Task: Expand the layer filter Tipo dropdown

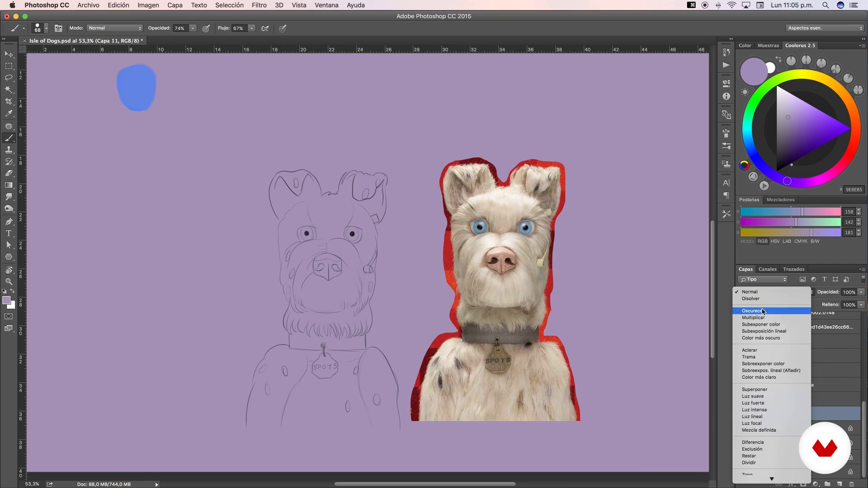Action: (763, 279)
